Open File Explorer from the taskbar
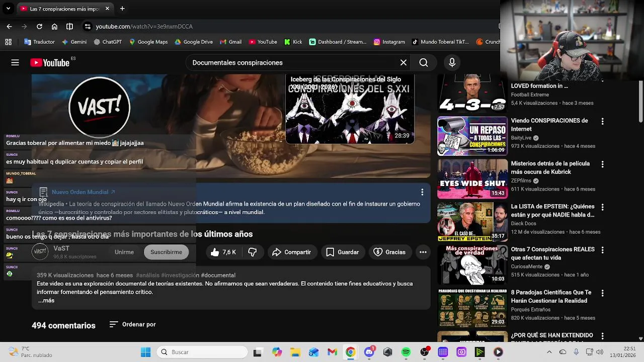This screenshot has width=644, height=362. point(295,352)
